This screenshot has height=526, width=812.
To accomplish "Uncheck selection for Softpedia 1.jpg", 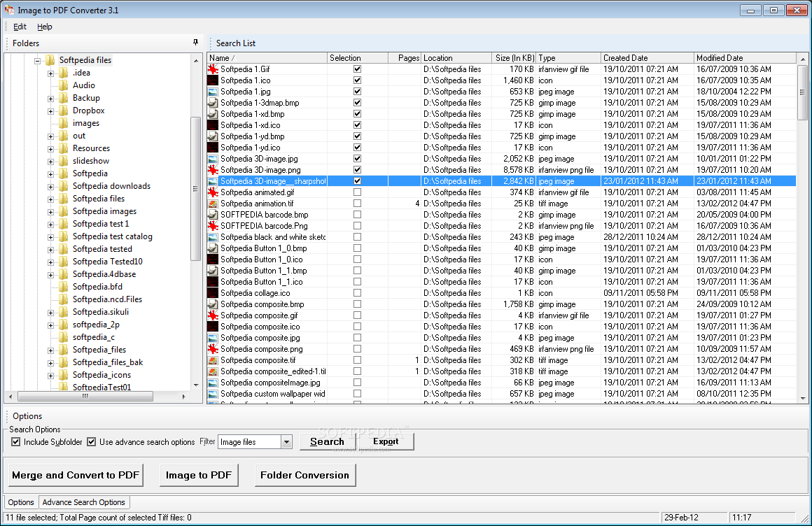I will tap(357, 91).
